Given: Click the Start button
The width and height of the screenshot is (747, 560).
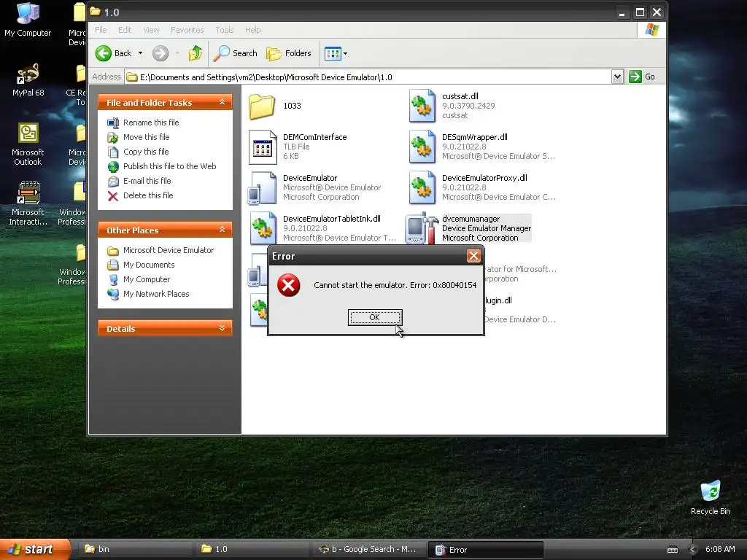Looking at the screenshot, I should click(35, 549).
